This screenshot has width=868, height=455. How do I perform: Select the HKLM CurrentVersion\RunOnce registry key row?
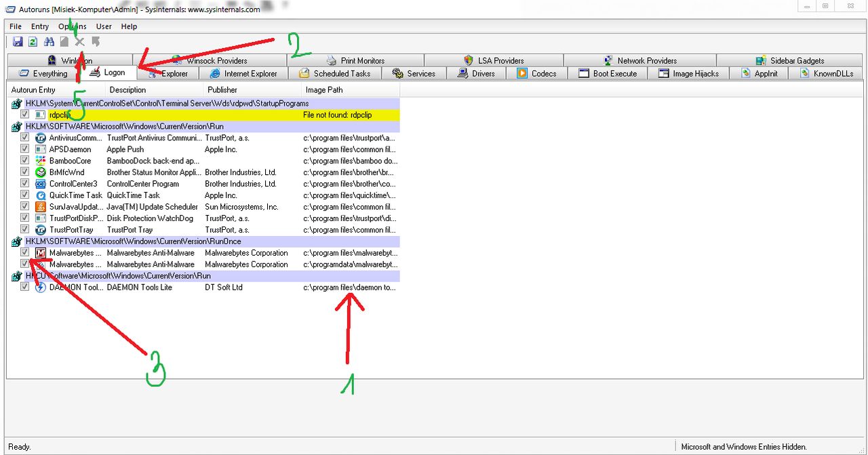coord(203,241)
